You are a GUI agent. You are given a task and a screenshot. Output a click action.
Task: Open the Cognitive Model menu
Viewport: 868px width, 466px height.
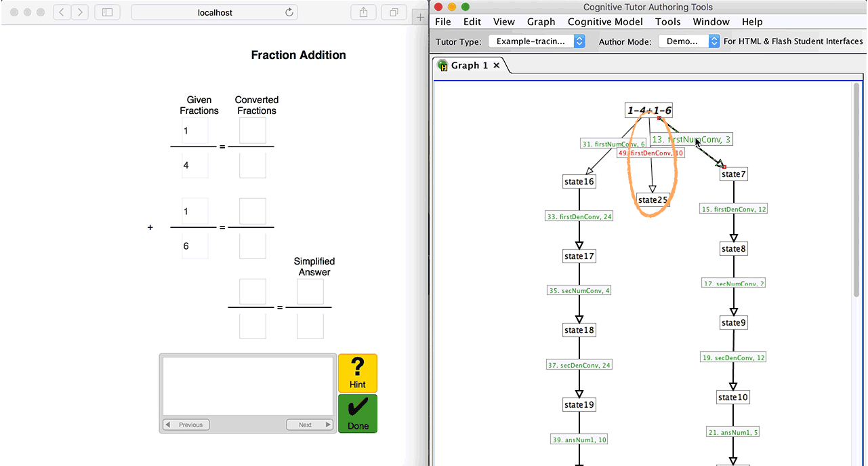pyautogui.click(x=605, y=22)
